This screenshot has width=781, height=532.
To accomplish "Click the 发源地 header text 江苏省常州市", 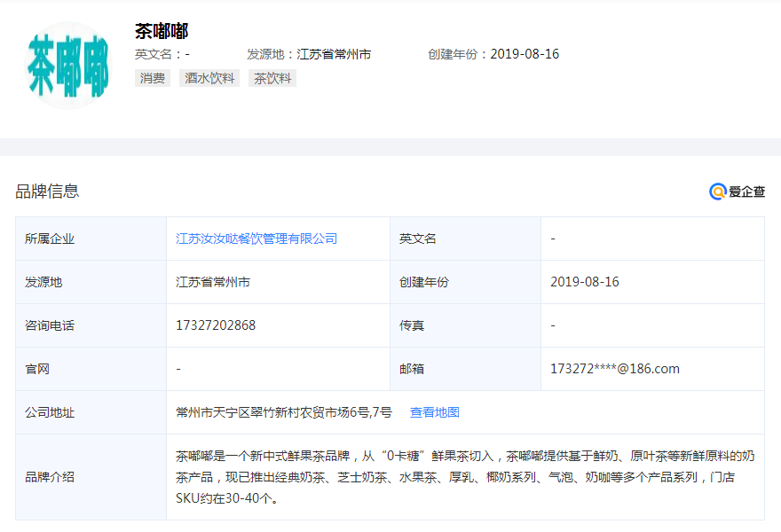I will 334,54.
